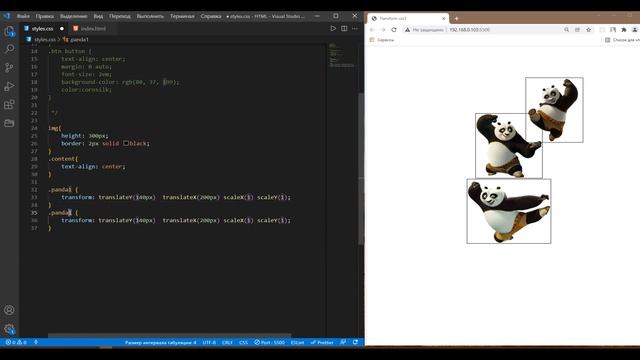Image resolution: width=640 pixels, height=360 pixels.
Task: Open a new browser tab
Action: [456, 18]
